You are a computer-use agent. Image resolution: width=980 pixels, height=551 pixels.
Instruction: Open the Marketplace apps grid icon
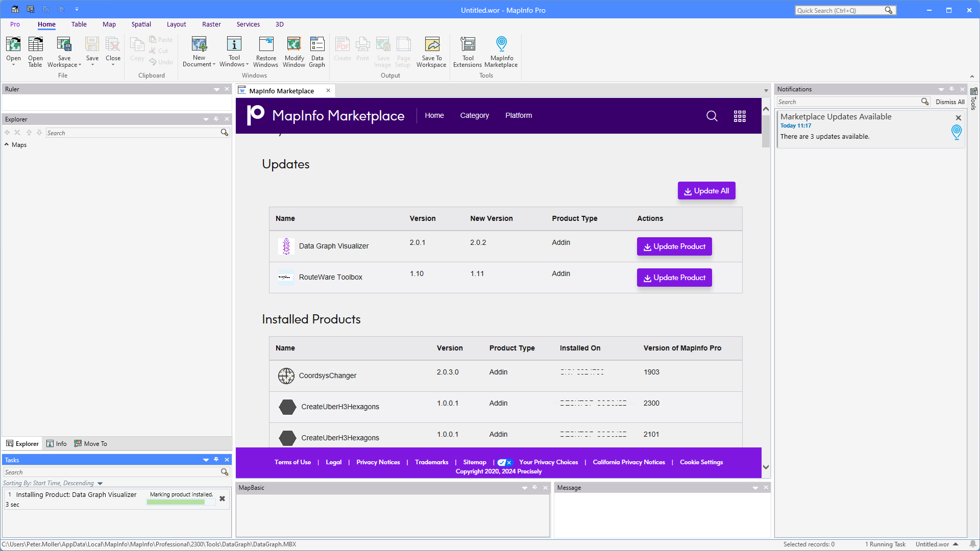click(x=740, y=116)
